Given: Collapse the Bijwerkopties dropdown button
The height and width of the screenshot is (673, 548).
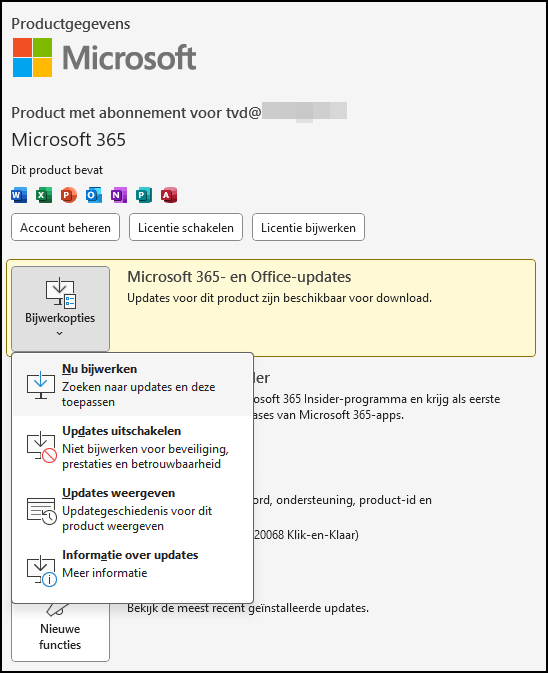Looking at the screenshot, I should (x=61, y=309).
